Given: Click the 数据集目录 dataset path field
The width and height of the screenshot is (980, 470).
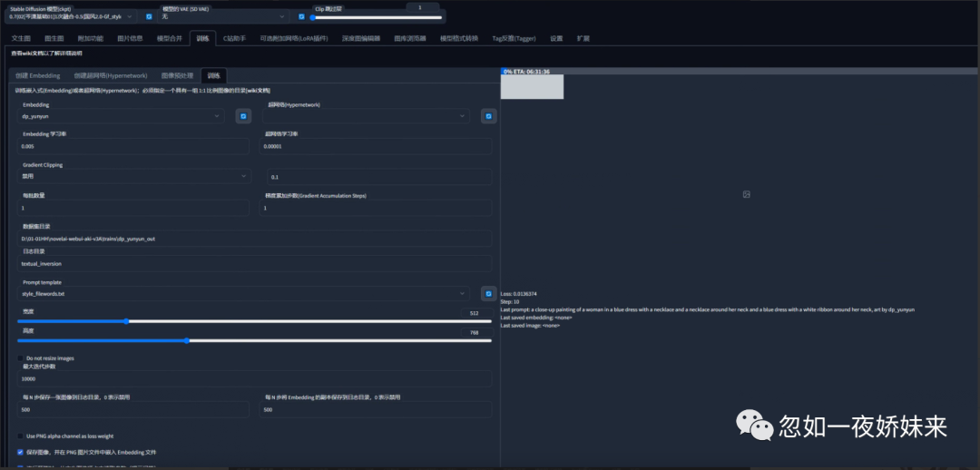Looking at the screenshot, I should pos(254,239).
